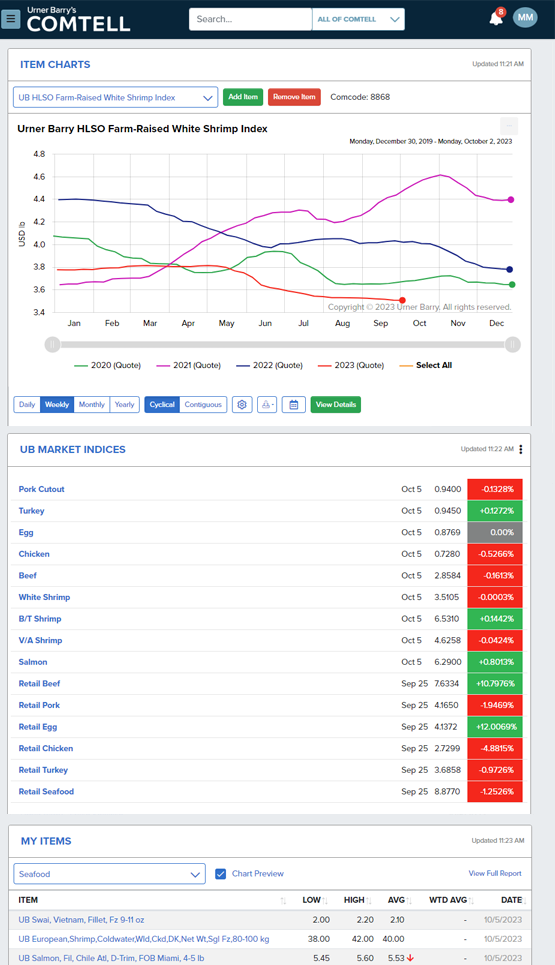Open the Pork Cutout index

[x=41, y=489]
